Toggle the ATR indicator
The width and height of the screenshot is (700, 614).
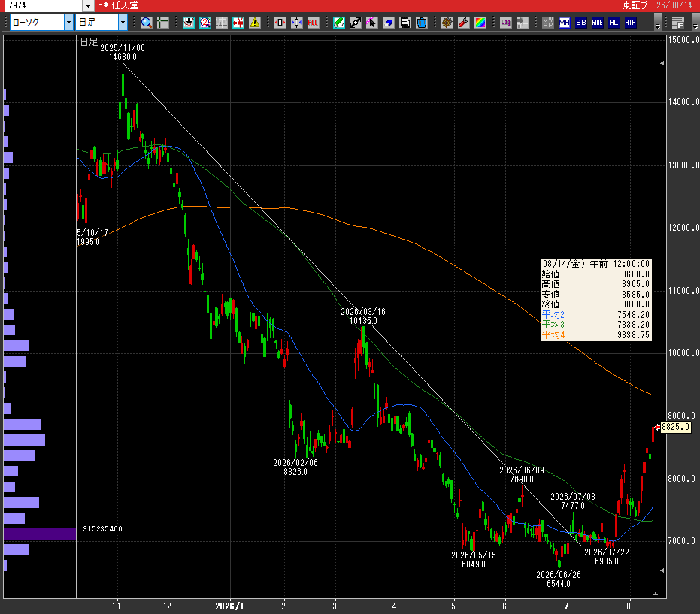coord(630,23)
